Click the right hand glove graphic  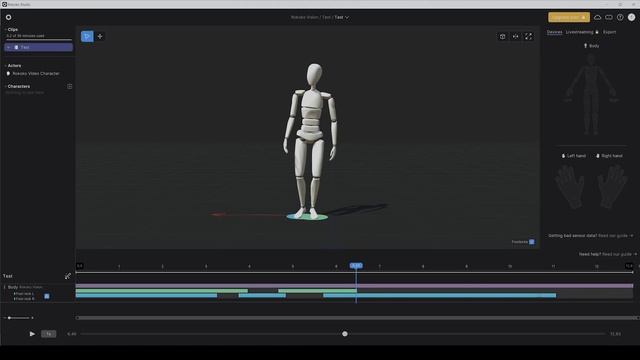(x=612, y=187)
